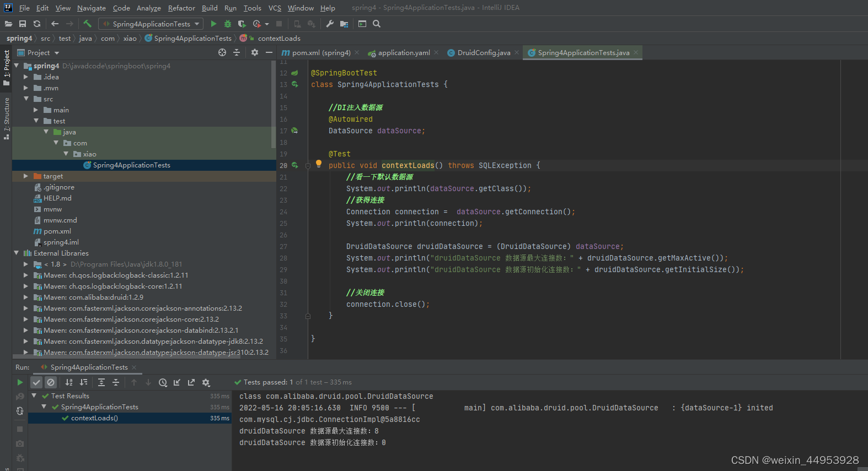Run with coverage using the shield icon
This screenshot has width=868, height=471.
click(242, 24)
